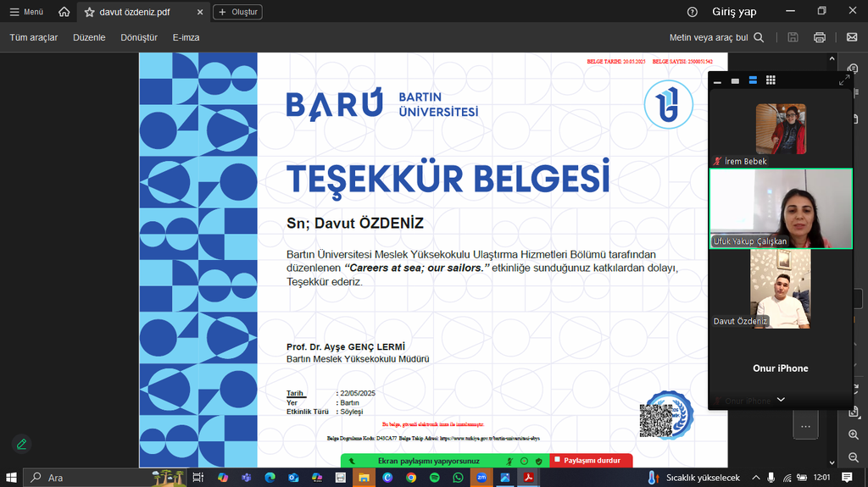Zoom out of the PDF page
Viewport: 868px width, 487px height.
pos(854,457)
